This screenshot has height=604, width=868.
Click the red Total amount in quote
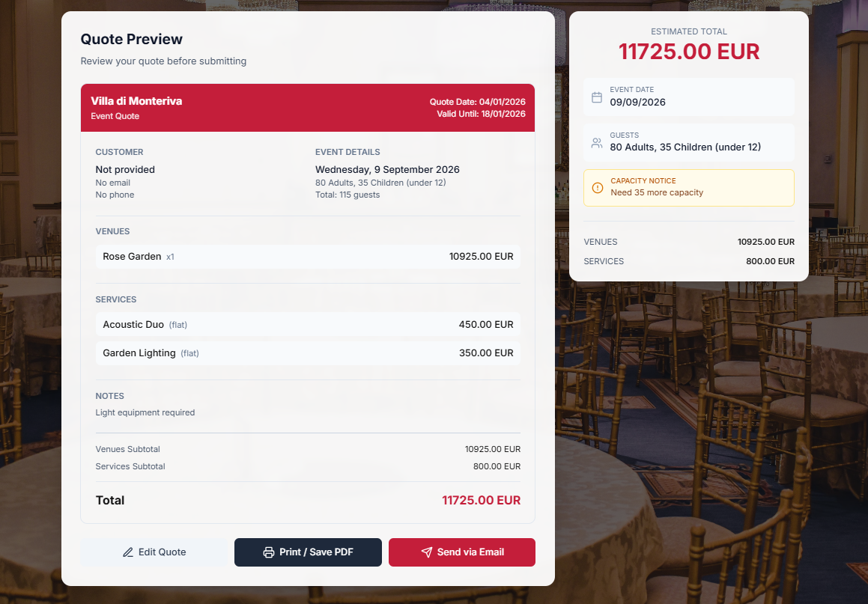coord(481,501)
